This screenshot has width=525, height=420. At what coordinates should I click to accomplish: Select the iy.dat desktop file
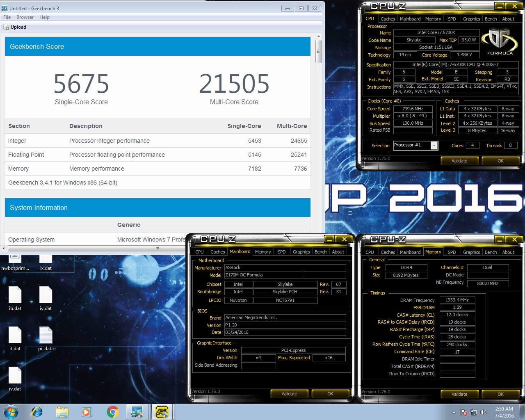(46, 299)
